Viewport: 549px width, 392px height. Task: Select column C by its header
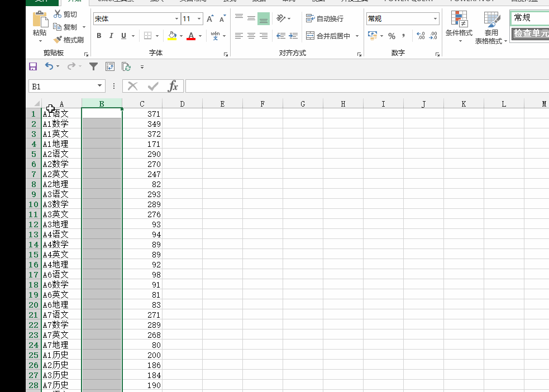pos(142,104)
